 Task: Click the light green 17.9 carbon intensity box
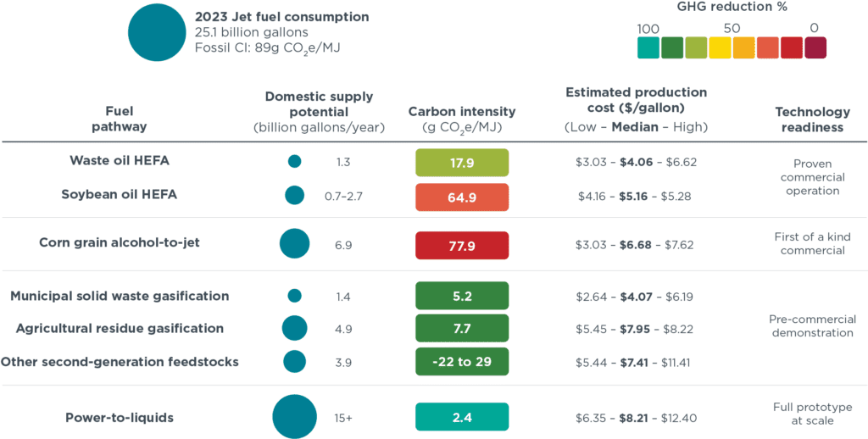(x=462, y=162)
